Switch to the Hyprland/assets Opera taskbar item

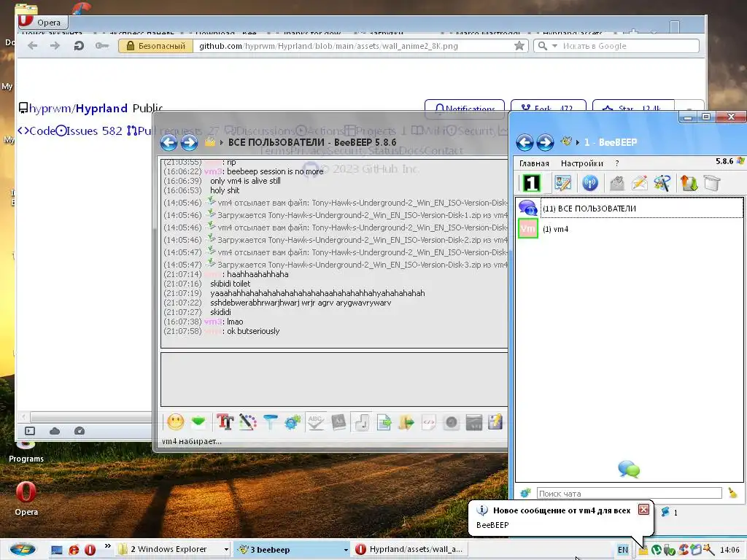pyautogui.click(x=410, y=549)
